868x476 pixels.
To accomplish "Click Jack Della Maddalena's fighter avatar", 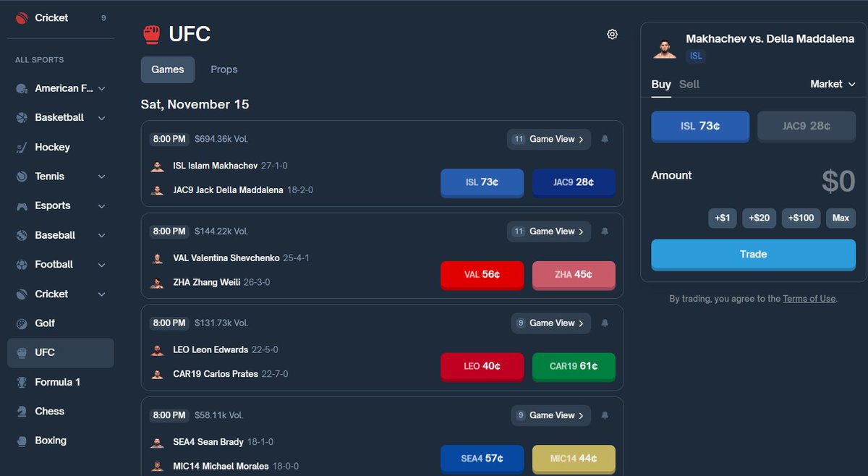I will click(x=157, y=190).
